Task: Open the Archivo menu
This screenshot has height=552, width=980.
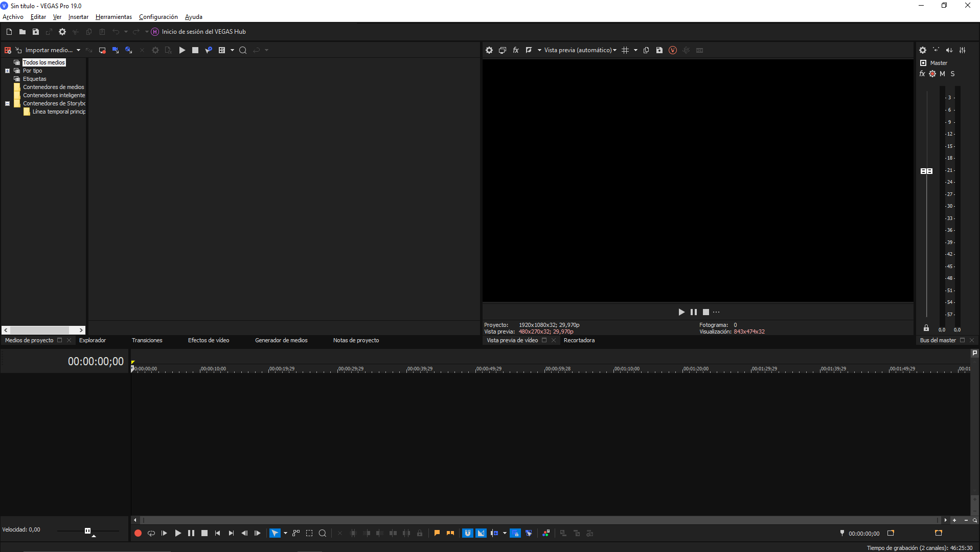Action: pos(13,17)
